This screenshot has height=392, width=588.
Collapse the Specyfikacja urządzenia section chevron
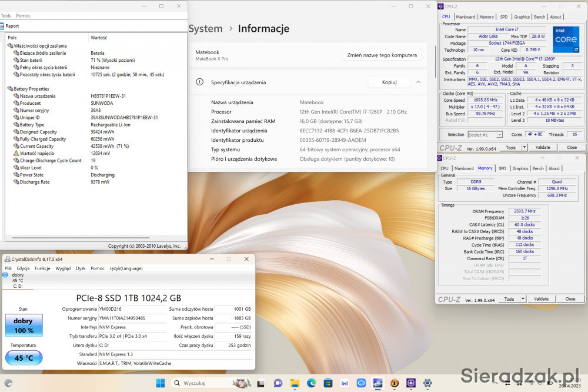(x=418, y=82)
